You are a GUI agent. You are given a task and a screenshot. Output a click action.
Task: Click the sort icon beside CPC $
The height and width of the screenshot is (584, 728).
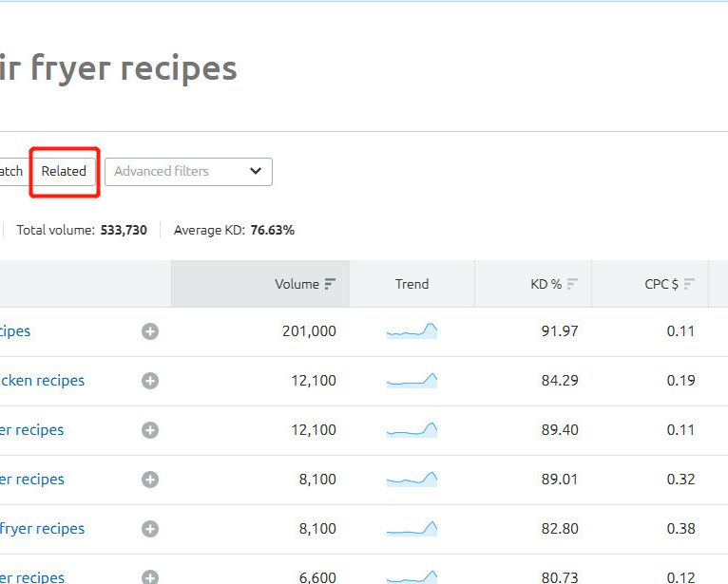pyautogui.click(x=689, y=284)
